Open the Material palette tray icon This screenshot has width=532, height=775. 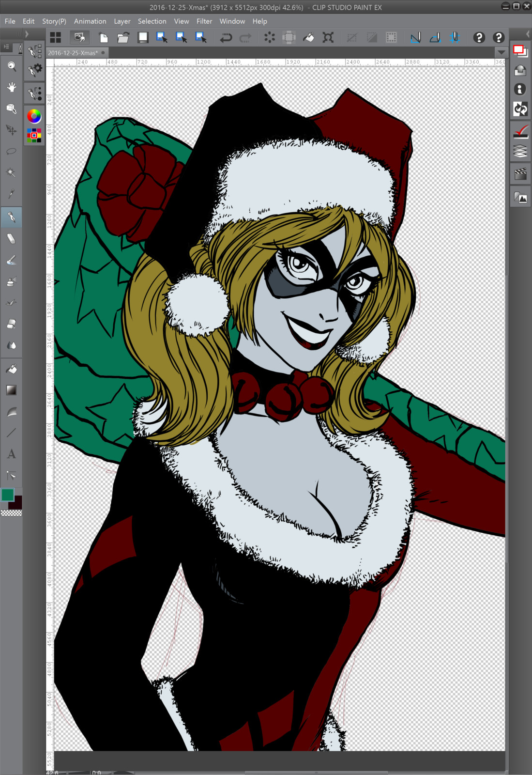tap(520, 70)
